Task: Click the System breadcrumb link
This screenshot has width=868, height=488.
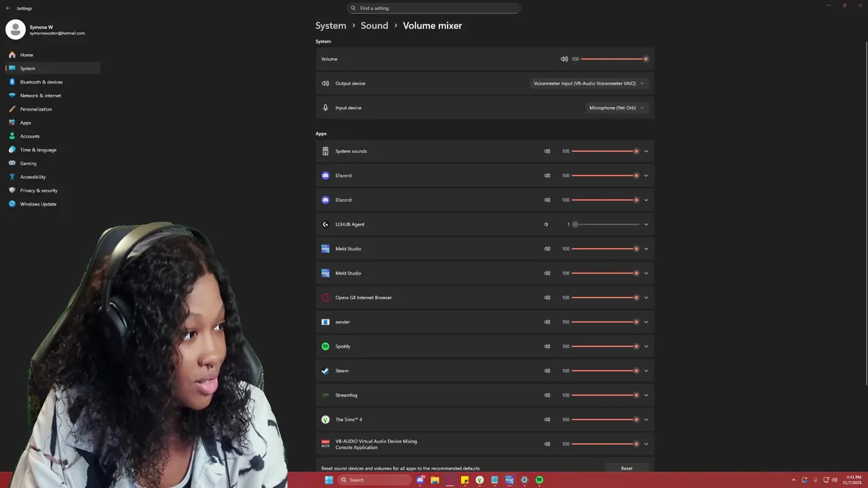Action: (x=331, y=26)
